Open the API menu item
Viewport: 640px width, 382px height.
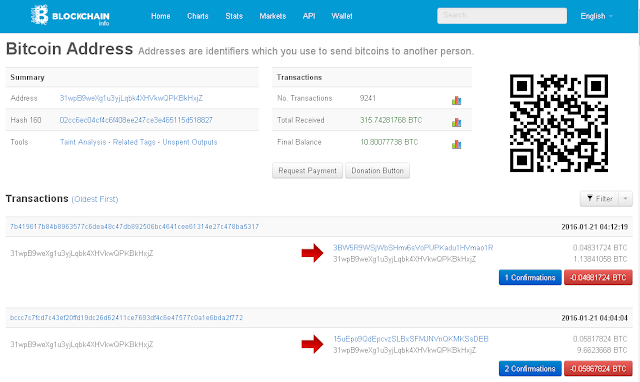(309, 16)
